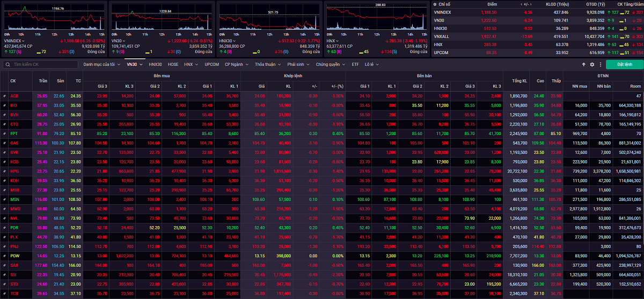Pin the BID stock row

pyautogui.click(x=4, y=106)
